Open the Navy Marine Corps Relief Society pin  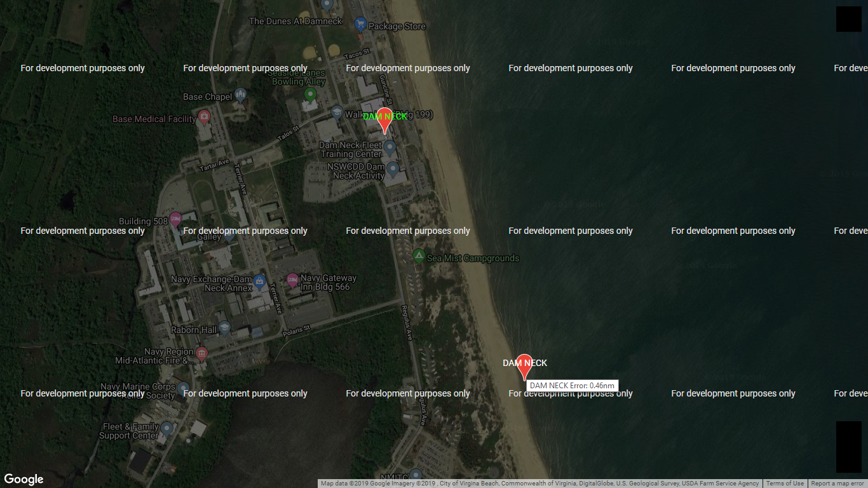tap(183, 388)
